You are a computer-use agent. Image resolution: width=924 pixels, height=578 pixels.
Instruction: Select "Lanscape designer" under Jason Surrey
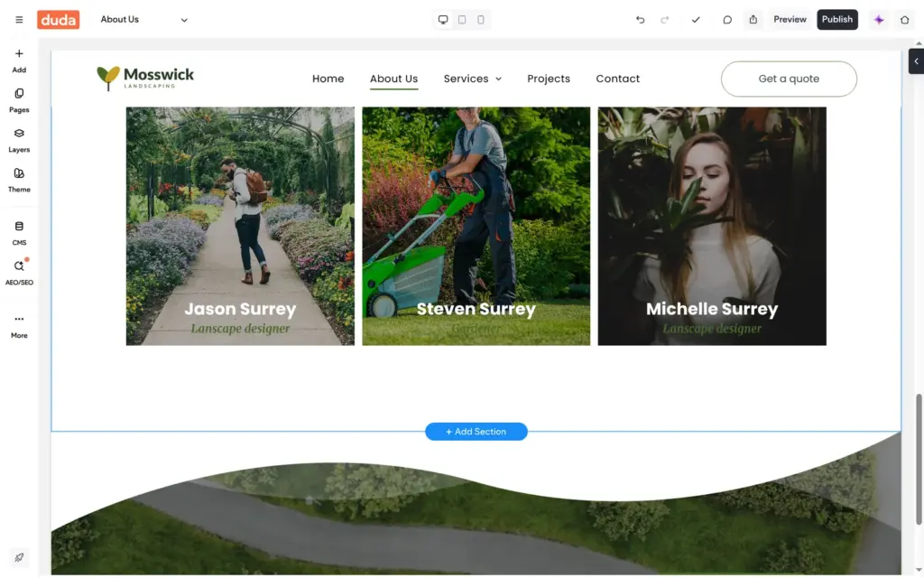240,329
